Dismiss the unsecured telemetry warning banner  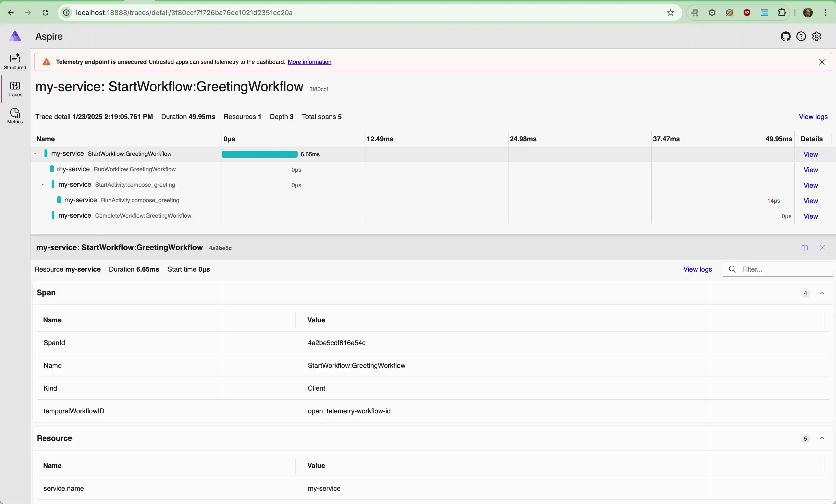coord(822,62)
